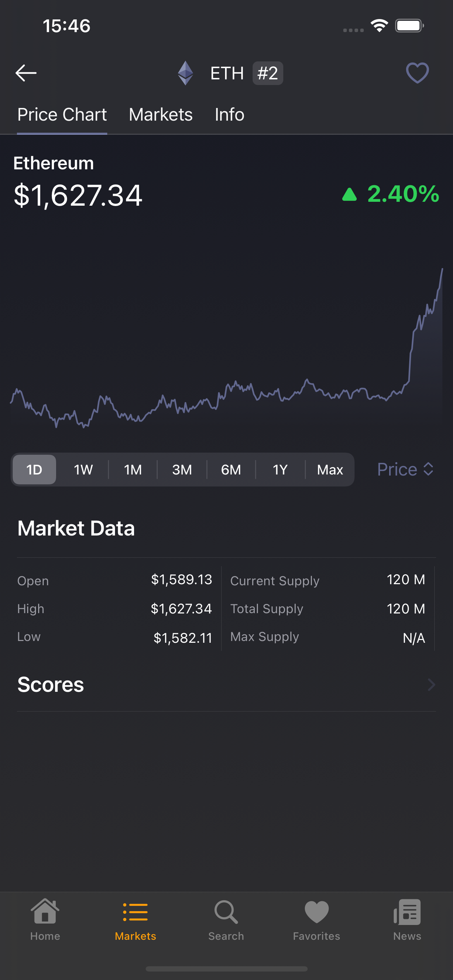This screenshot has width=453, height=980.
Task: Expand the Scores section chevron
Action: (x=431, y=685)
